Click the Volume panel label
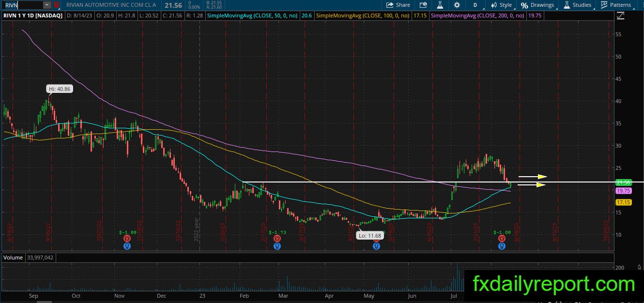The image size is (644, 303). click(13, 258)
